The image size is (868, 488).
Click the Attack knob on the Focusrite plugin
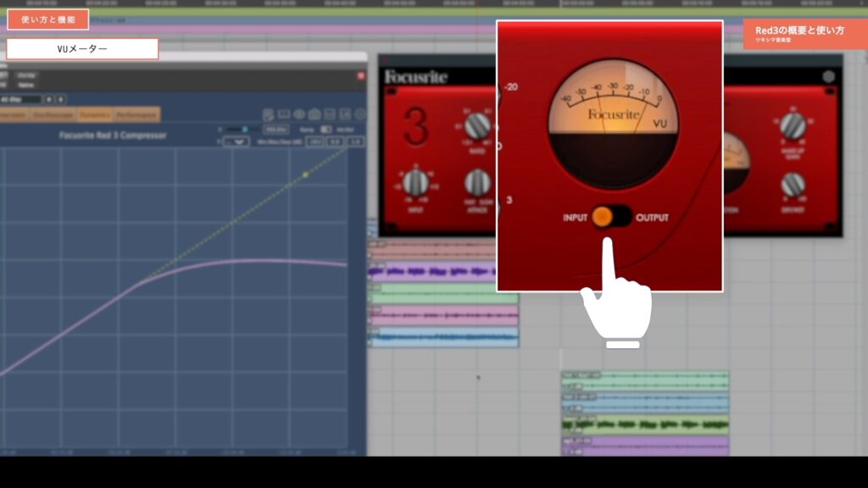(476, 183)
